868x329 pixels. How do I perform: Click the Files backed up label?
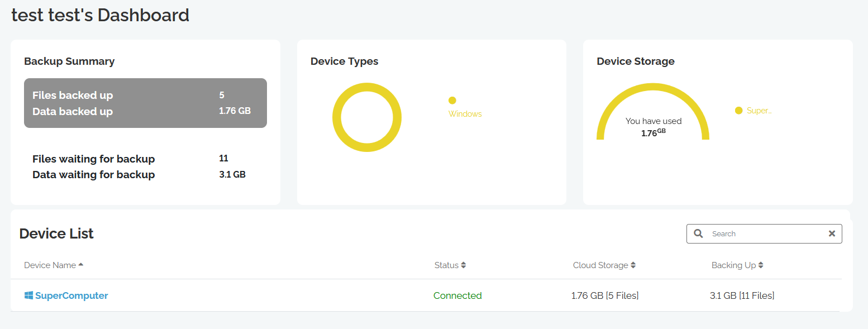[73, 96]
